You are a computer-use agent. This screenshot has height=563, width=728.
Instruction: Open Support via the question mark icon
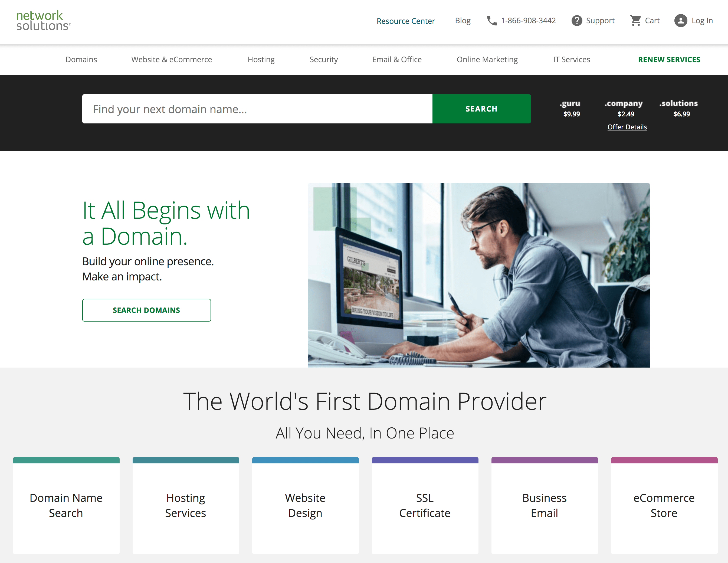pos(577,21)
